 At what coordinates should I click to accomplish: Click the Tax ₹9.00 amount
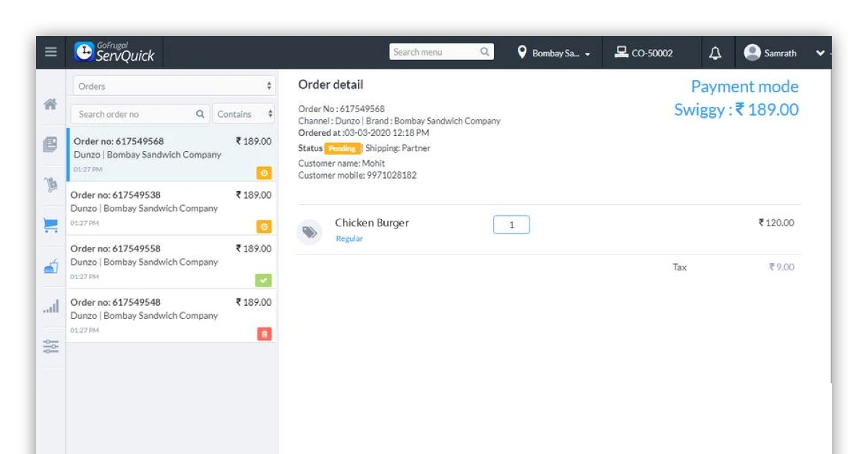coord(781,267)
